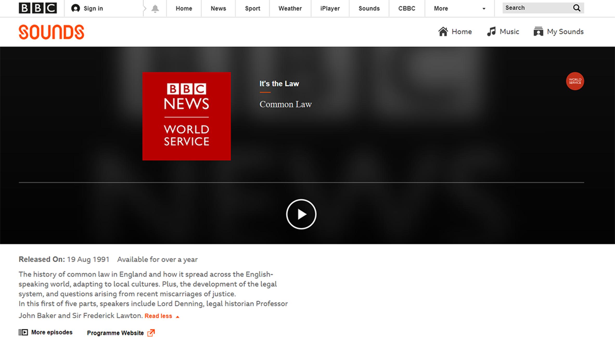
Task: Click the playback progress bar
Action: (301, 183)
